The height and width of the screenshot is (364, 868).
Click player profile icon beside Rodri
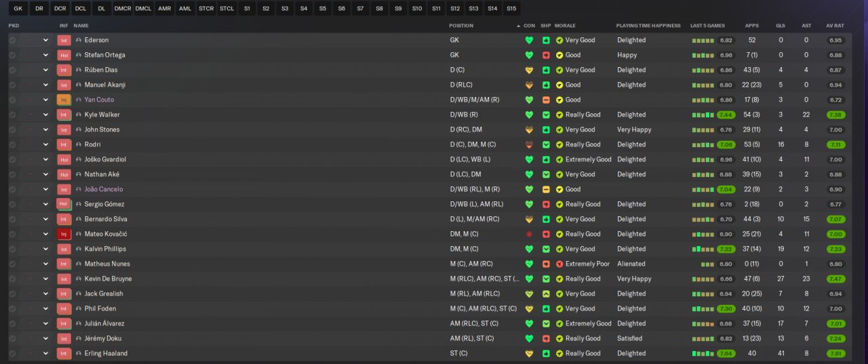79,144
